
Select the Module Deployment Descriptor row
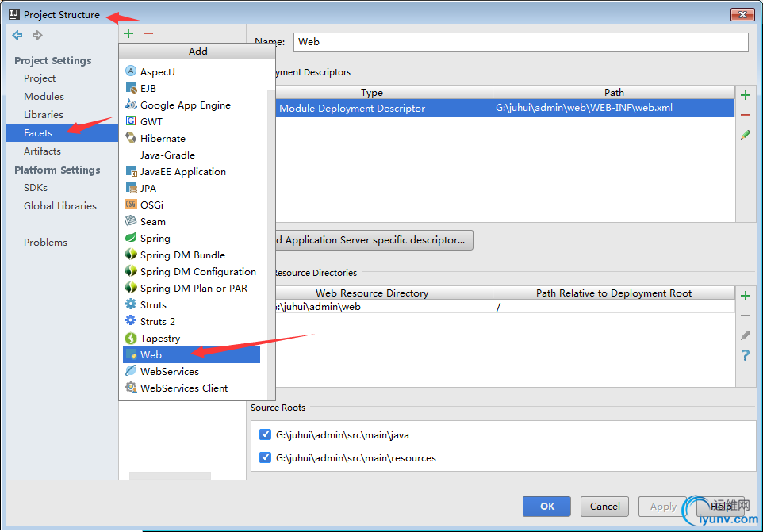pyautogui.click(x=504, y=108)
